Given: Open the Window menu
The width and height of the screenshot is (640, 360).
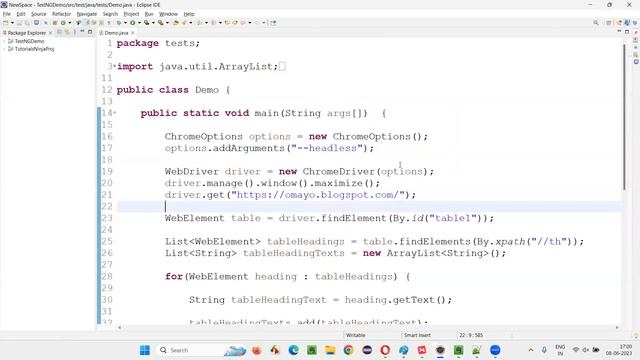Looking at the screenshot, I should (x=168, y=14).
